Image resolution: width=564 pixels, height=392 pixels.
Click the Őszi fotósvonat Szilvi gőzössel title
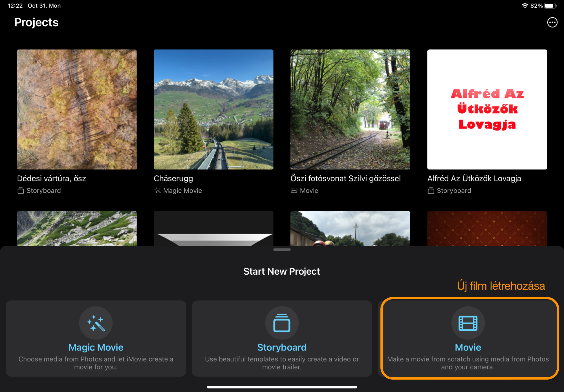click(x=345, y=178)
